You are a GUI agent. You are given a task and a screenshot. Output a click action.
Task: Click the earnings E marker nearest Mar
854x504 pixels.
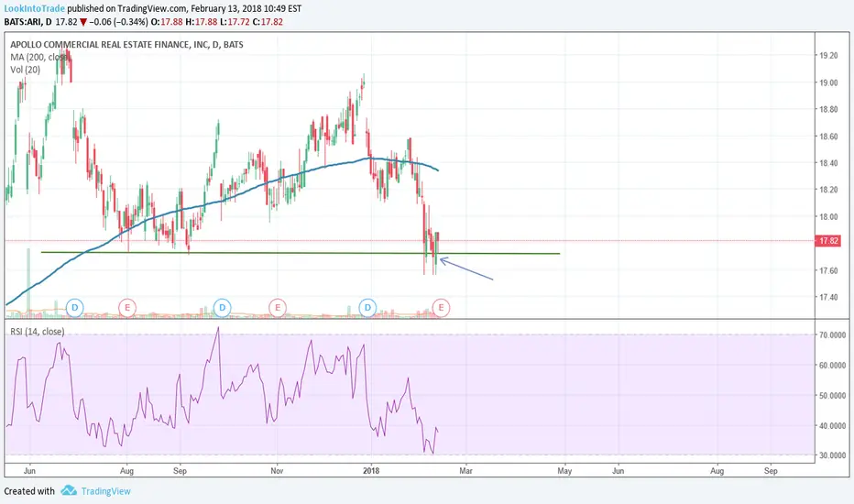(x=441, y=307)
